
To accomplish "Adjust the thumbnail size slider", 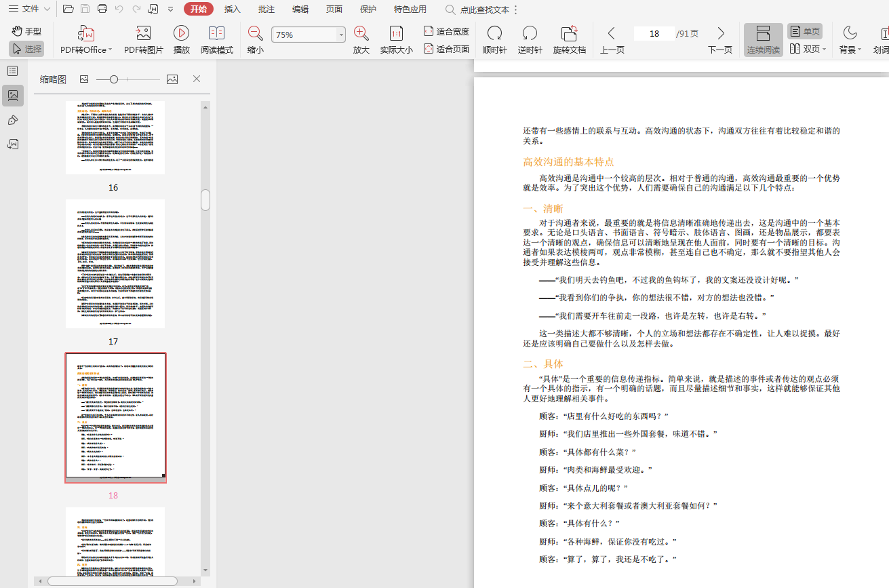I will 114,79.
